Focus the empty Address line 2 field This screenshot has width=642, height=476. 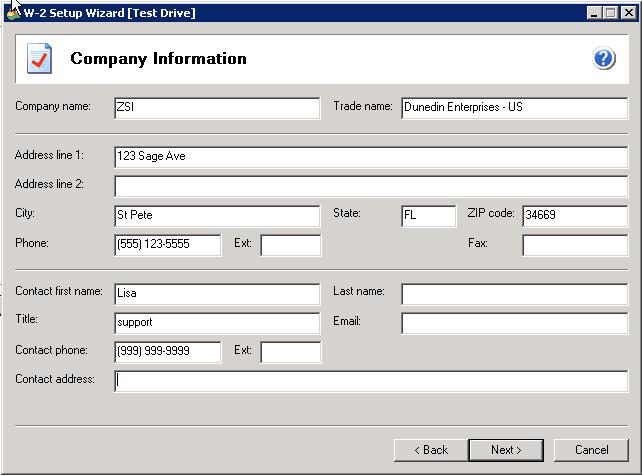[371, 186]
